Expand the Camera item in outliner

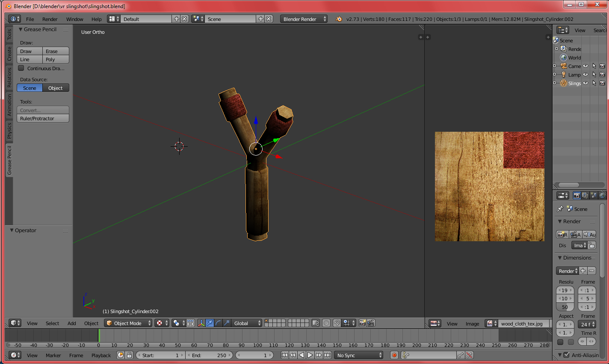click(x=555, y=66)
